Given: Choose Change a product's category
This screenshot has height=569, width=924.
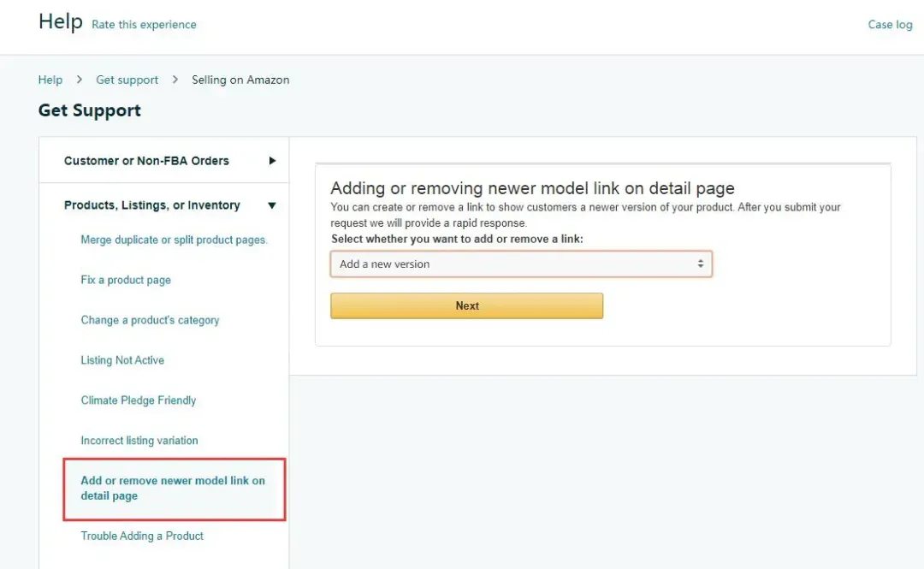Looking at the screenshot, I should (x=150, y=320).
